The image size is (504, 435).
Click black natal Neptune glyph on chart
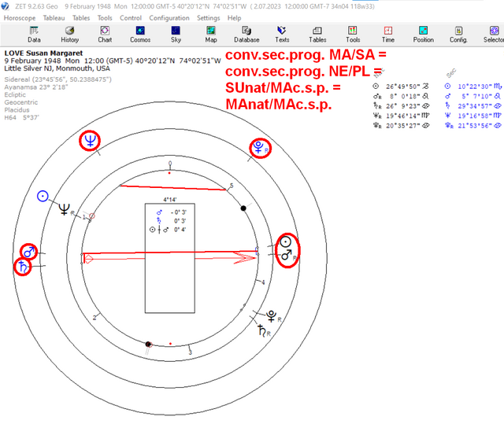click(65, 209)
